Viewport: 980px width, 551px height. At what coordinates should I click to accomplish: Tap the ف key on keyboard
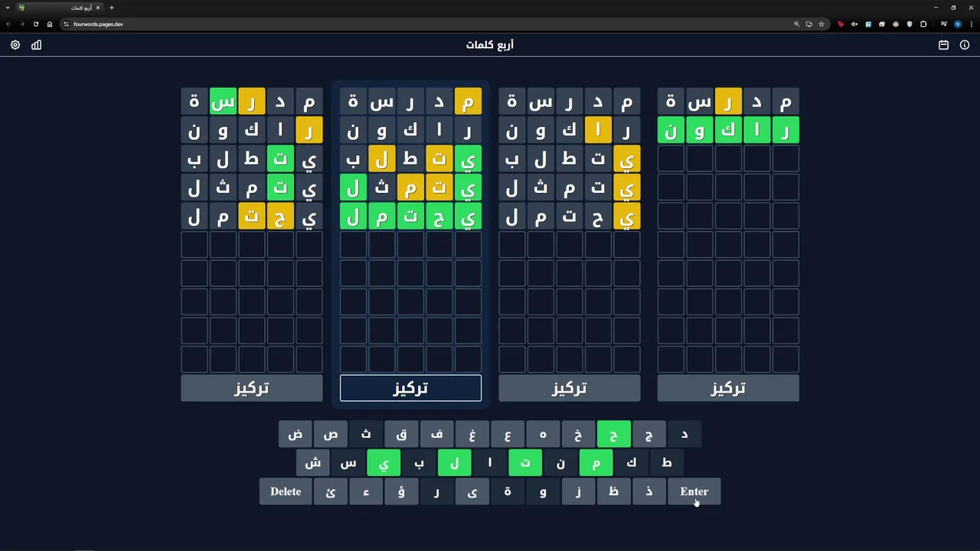(x=436, y=434)
